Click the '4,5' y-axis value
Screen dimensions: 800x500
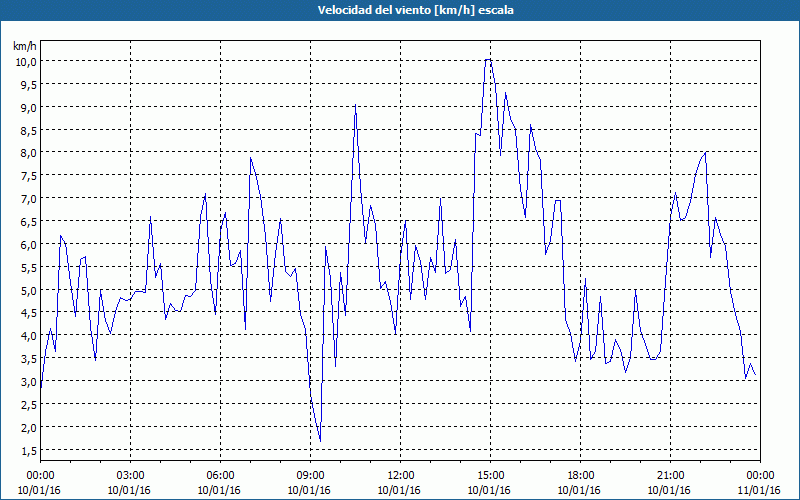[x=28, y=313]
